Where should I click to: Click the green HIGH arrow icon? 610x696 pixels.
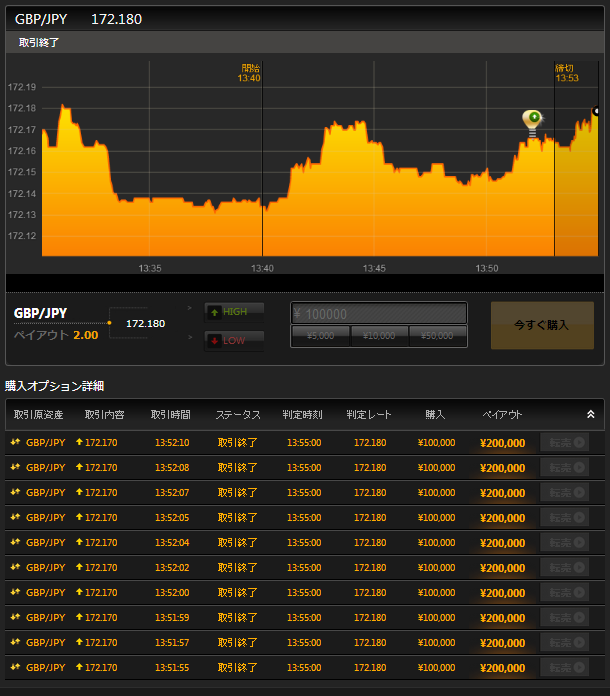[214, 312]
